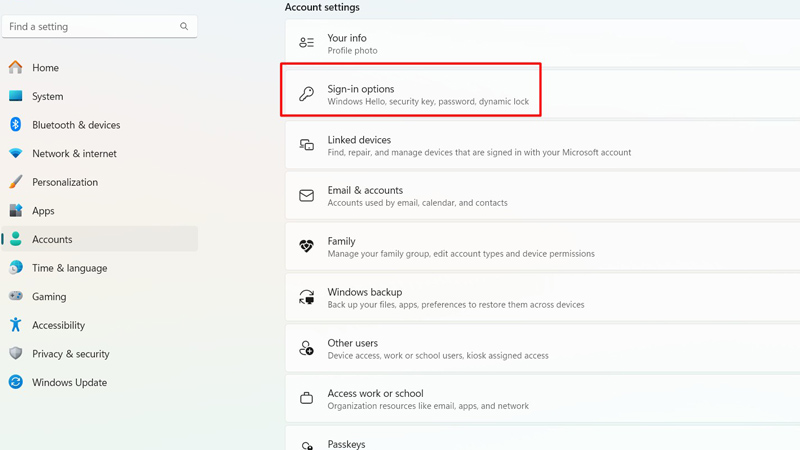Open Email & accounts settings
Viewport: 800px width, 450px height.
tap(542, 195)
